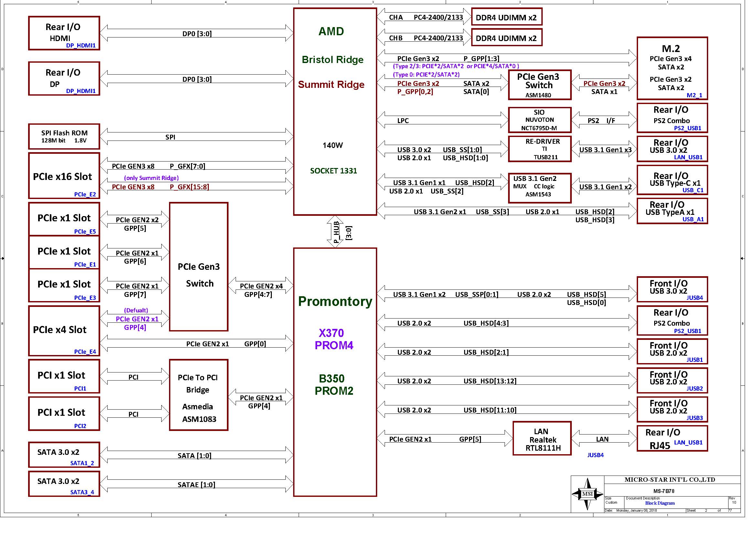Viewport: 756px width, 534px height.
Task: Click the Block Diagram document description text
Action: pos(660,503)
